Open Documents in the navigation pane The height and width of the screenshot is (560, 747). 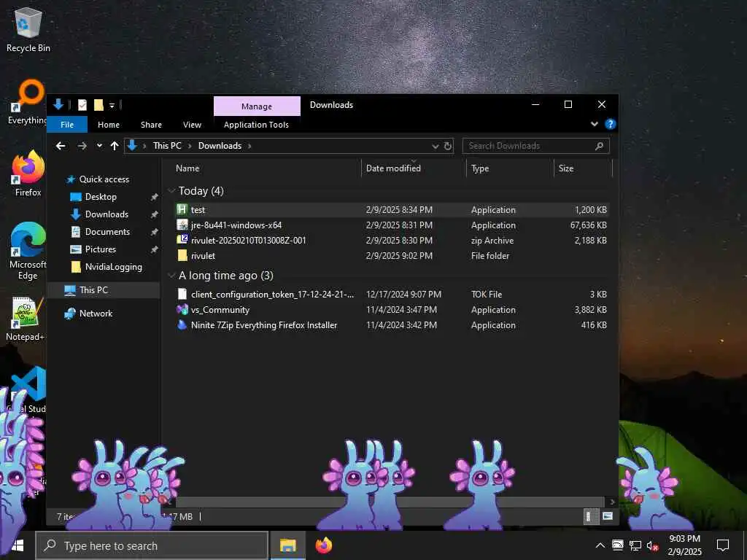107,231
